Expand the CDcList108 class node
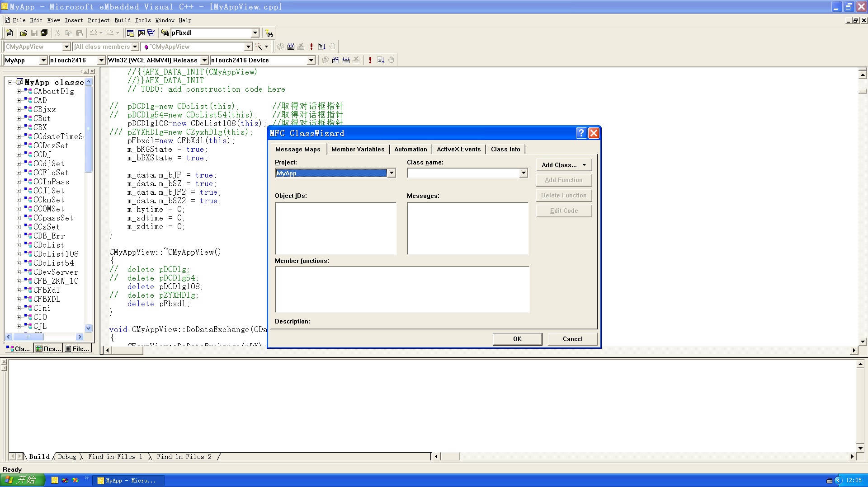Viewport: 868px width, 487px height. point(19,254)
